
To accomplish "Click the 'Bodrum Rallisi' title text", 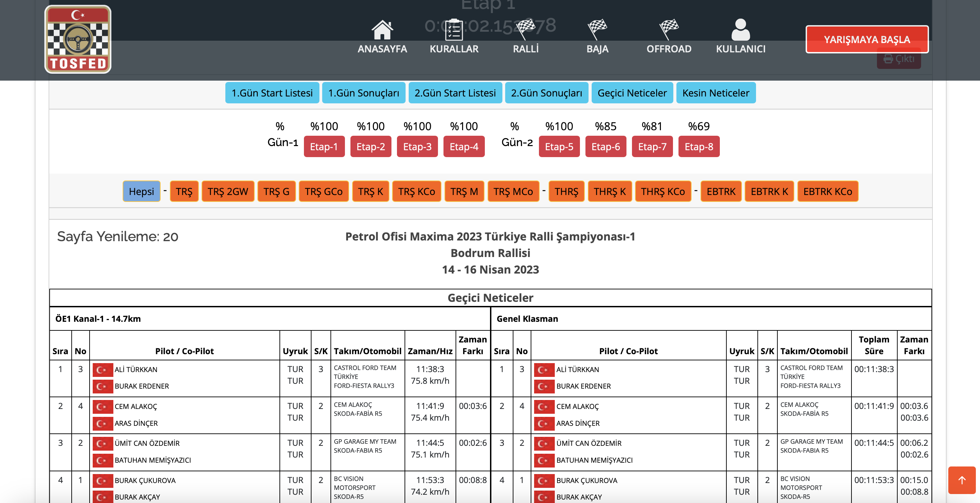I will [490, 253].
